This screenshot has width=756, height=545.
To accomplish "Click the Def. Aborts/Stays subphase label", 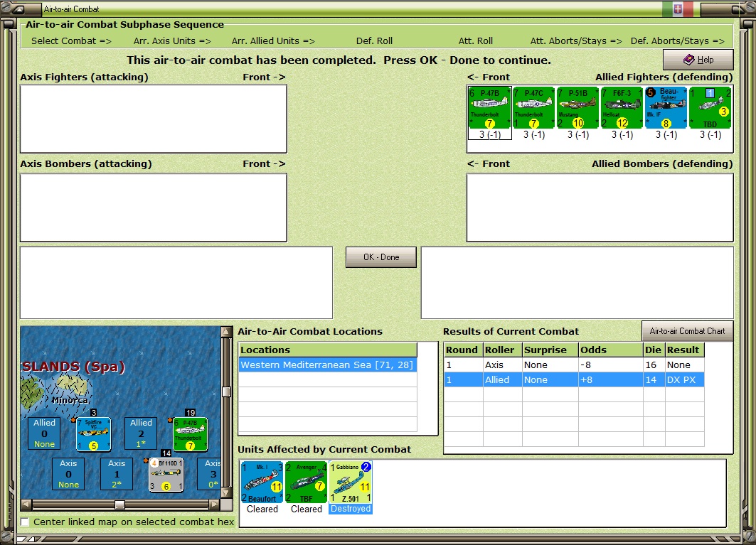I will point(677,41).
